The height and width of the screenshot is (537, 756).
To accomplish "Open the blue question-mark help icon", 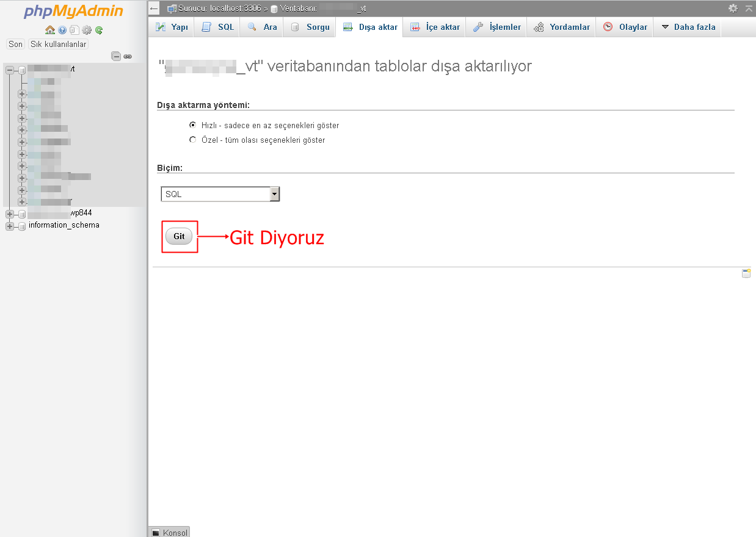I will [x=62, y=30].
